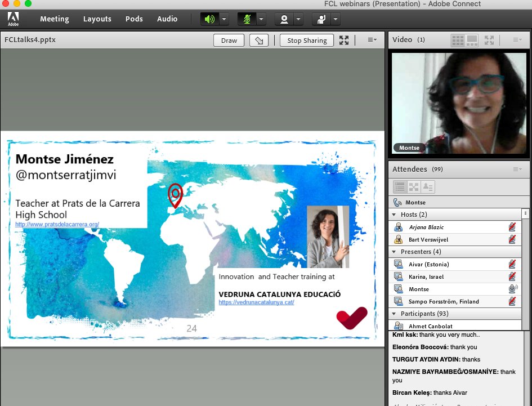Open the Audio menu
This screenshot has height=406, width=532.
pos(167,19)
